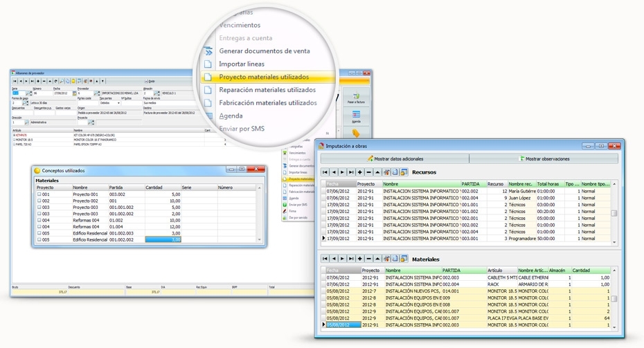Click Agenda side button in Albaranes window
This screenshot has height=348, width=644.
pos(356,116)
